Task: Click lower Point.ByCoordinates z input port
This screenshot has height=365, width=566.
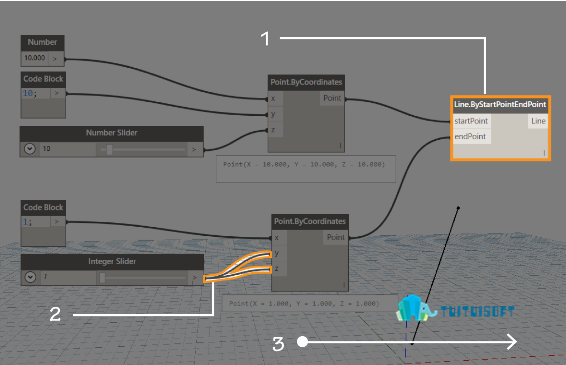Action: pyautogui.click(x=278, y=268)
